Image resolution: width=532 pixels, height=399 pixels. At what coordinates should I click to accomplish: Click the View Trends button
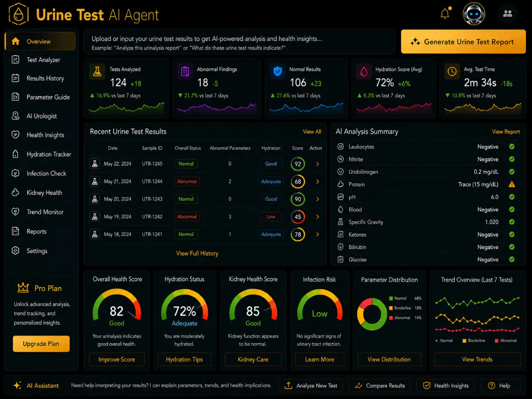[477, 360]
